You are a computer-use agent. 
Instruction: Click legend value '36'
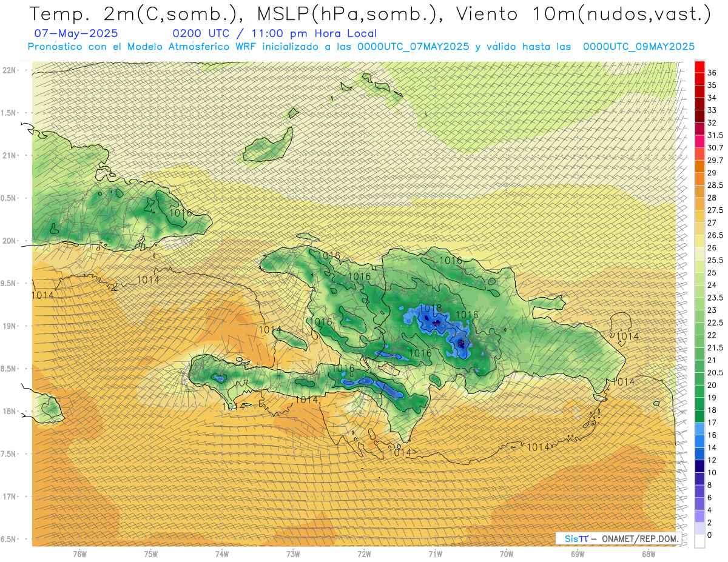(712, 73)
